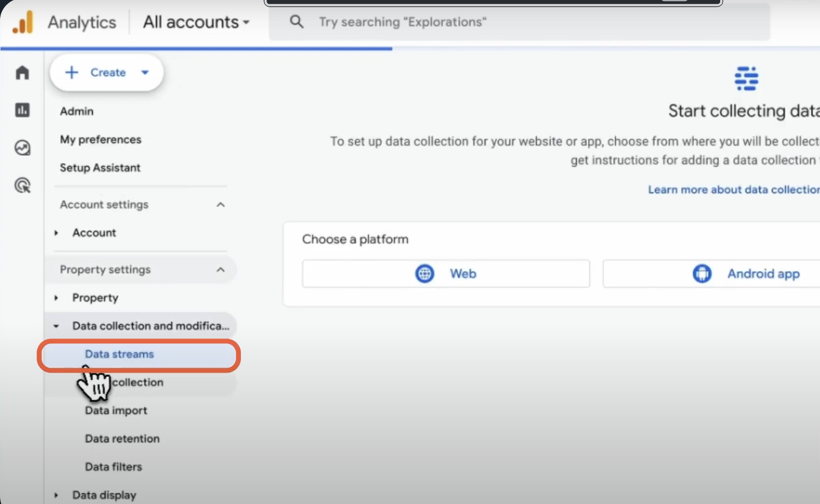Click the Analytics product name
This screenshot has height=504, width=820.
[x=82, y=22]
